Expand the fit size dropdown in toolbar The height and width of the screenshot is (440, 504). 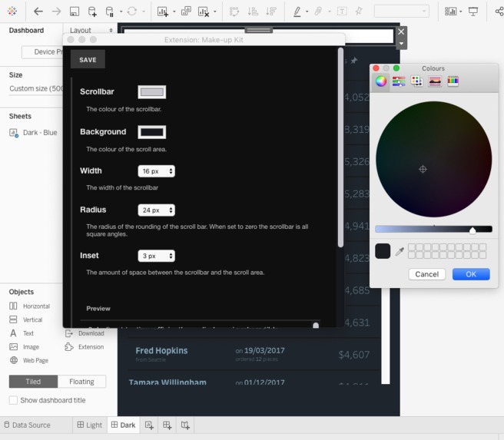(x=402, y=12)
